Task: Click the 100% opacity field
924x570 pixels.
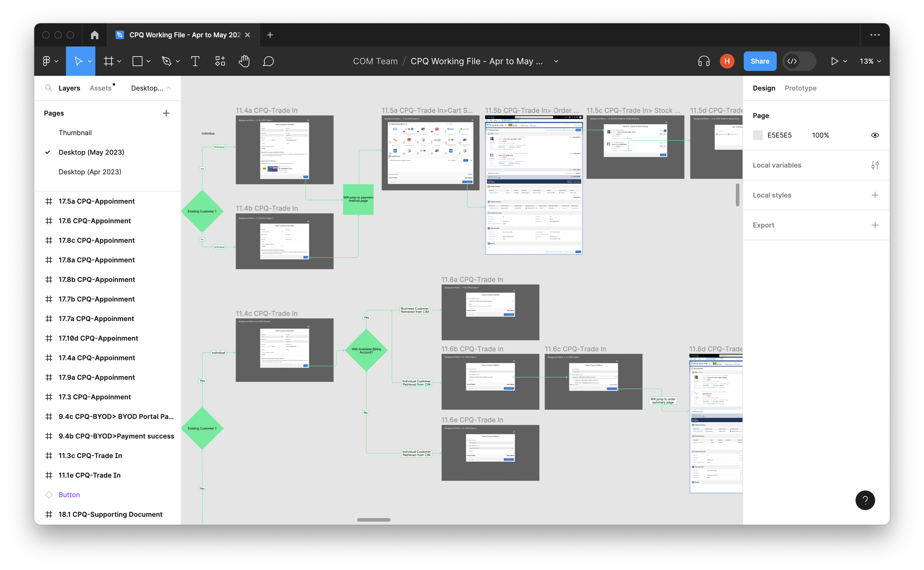Action: [820, 135]
